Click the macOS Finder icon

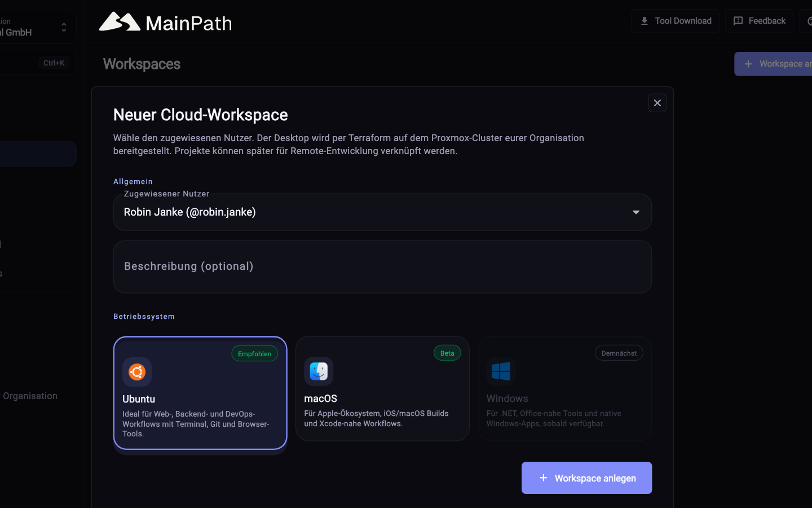319,371
